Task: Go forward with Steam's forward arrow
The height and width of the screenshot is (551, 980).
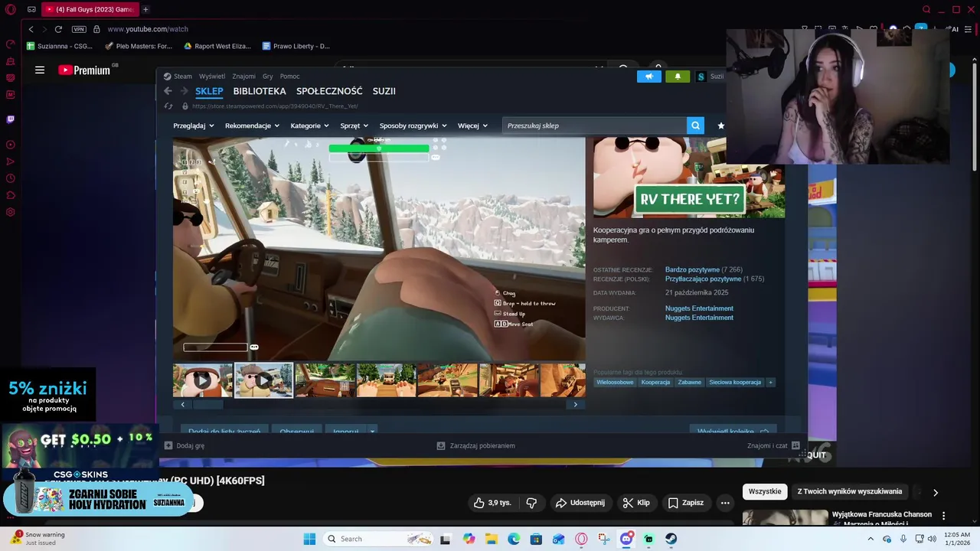Action: pos(184,91)
